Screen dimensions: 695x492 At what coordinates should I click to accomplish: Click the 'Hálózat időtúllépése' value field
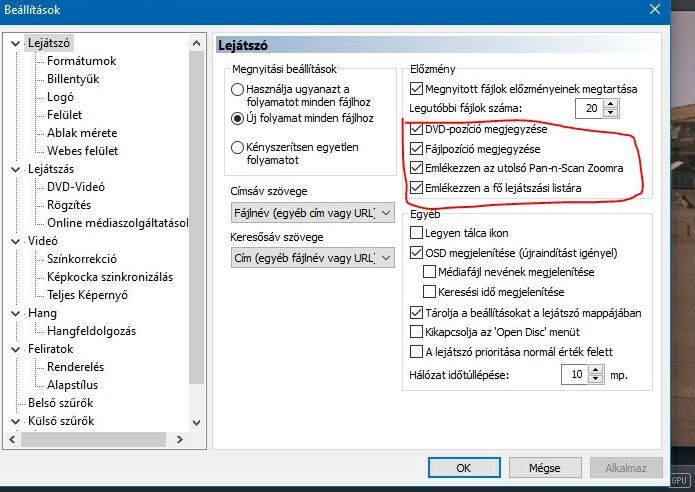pyautogui.click(x=575, y=375)
